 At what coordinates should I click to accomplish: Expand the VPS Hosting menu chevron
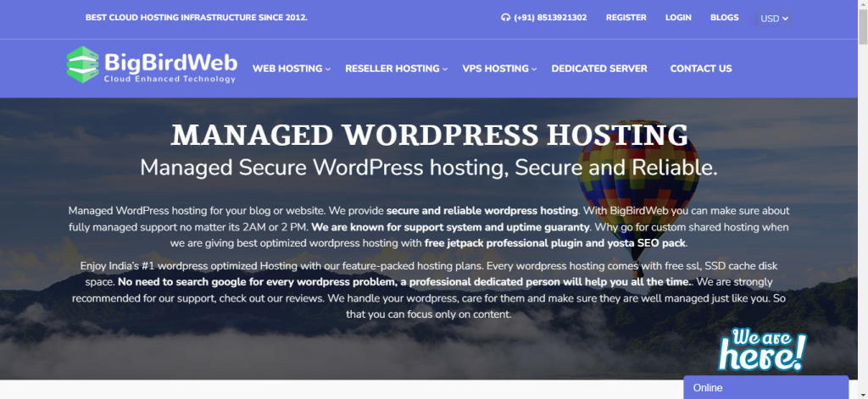[x=534, y=69]
